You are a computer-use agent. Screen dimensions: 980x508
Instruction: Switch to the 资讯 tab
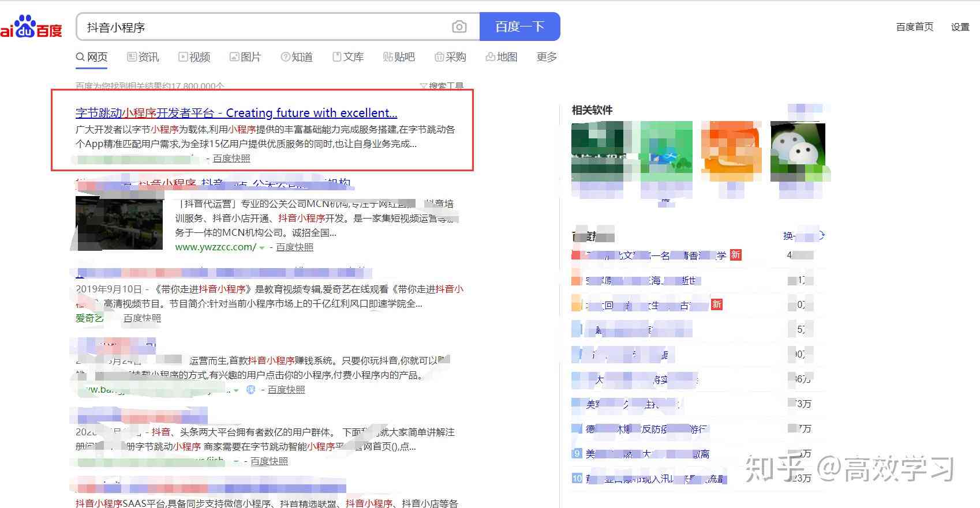(143, 57)
